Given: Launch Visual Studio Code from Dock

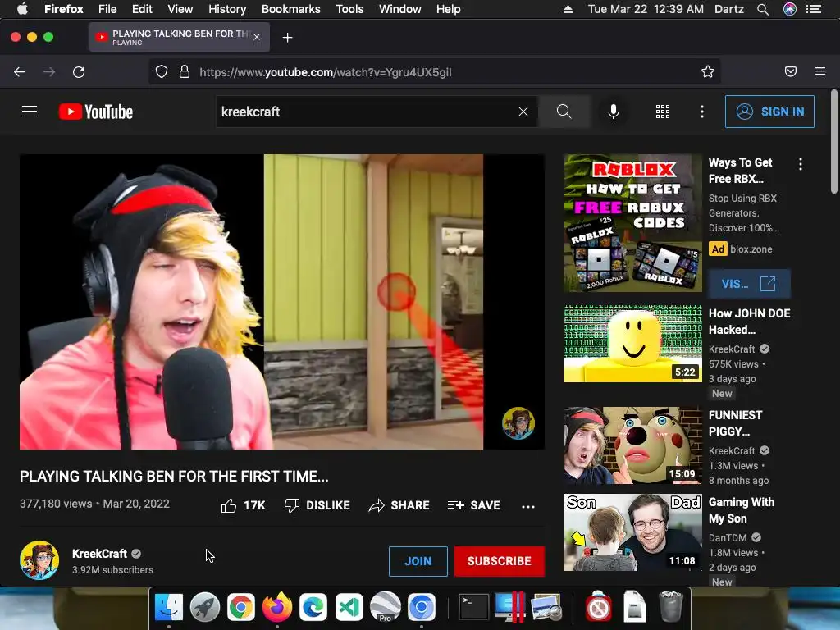Looking at the screenshot, I should coord(349,607).
